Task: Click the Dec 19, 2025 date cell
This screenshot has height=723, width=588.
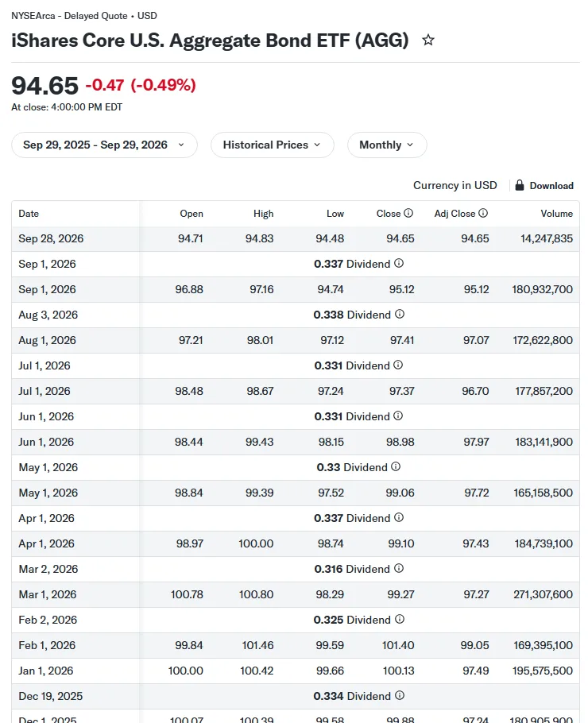Action: [x=51, y=696]
